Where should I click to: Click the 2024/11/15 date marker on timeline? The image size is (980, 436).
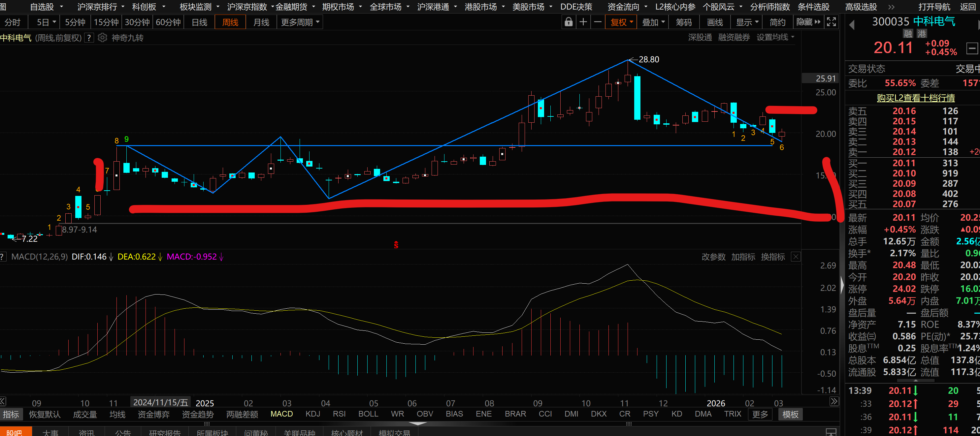point(161,402)
